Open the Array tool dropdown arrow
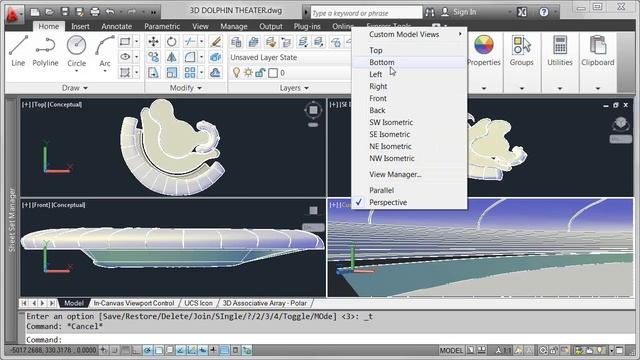 pos(201,73)
